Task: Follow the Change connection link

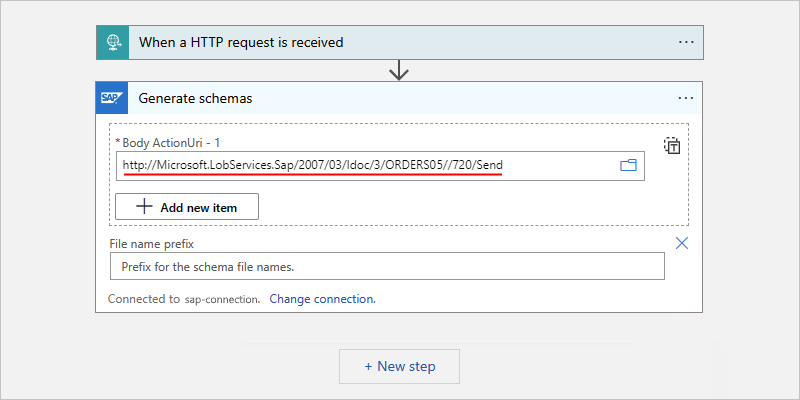Action: point(322,298)
